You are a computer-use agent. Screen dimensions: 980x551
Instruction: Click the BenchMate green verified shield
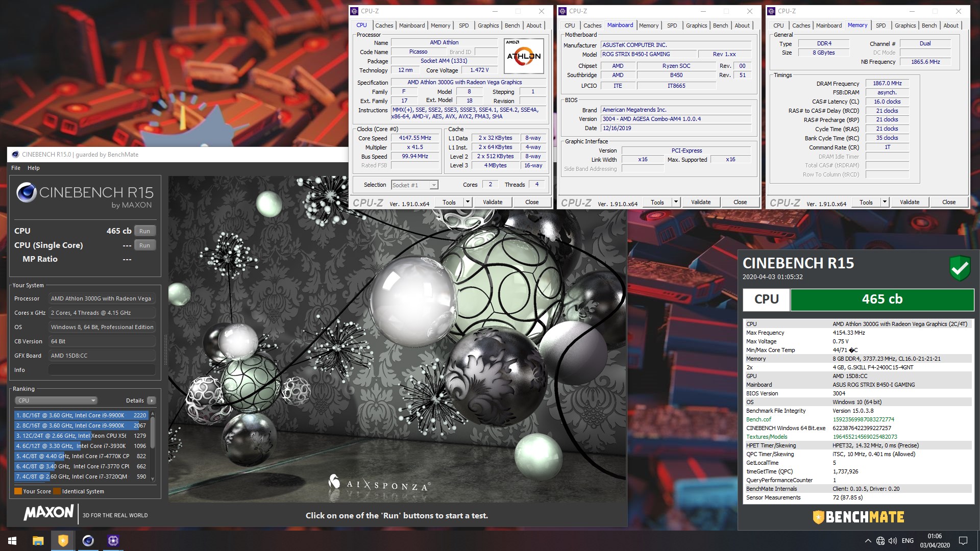tap(960, 268)
